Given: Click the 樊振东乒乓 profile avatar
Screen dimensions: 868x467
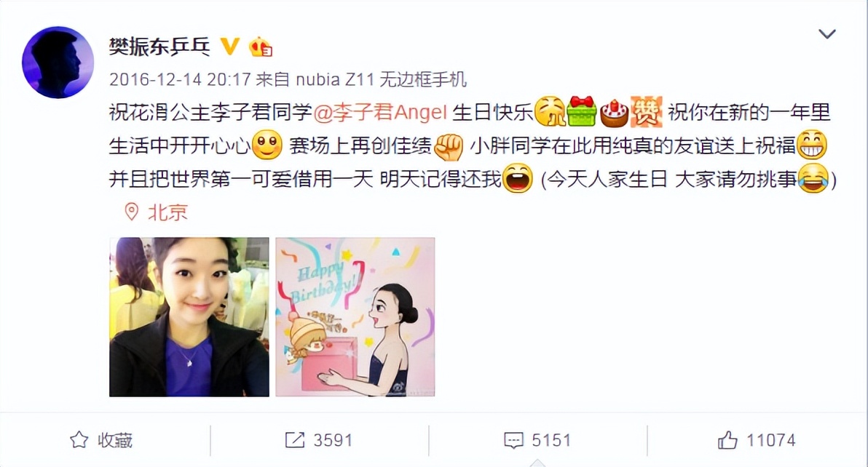Looking at the screenshot, I should pos(58,62).
